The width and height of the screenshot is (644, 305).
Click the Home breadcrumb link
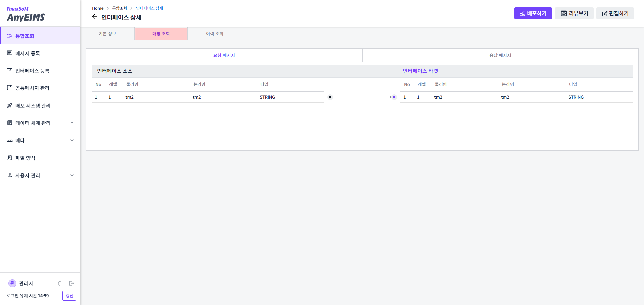tap(98, 8)
